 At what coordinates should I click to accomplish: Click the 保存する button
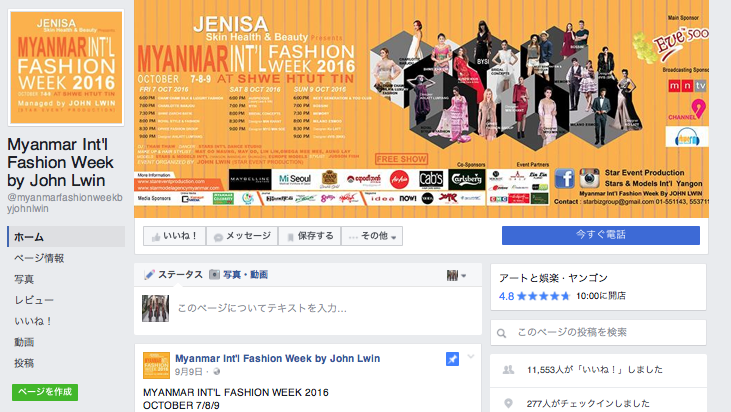(x=310, y=236)
